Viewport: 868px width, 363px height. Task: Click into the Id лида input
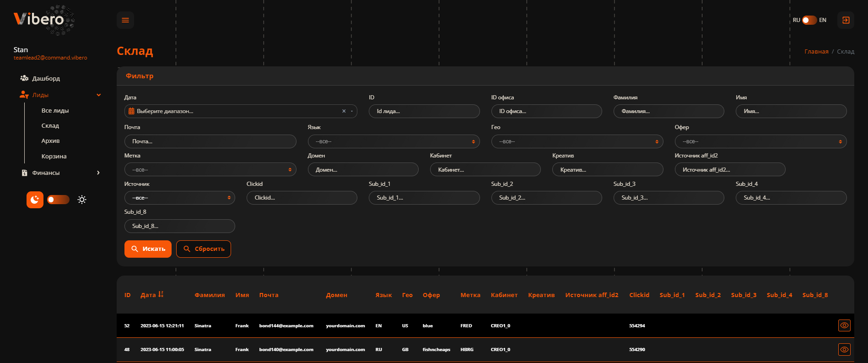coord(424,111)
